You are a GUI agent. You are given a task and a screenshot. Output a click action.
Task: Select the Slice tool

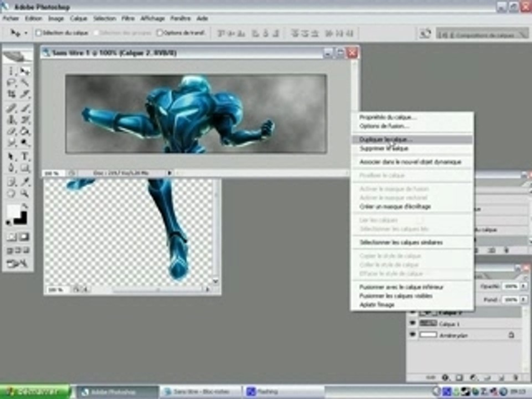click(24, 94)
